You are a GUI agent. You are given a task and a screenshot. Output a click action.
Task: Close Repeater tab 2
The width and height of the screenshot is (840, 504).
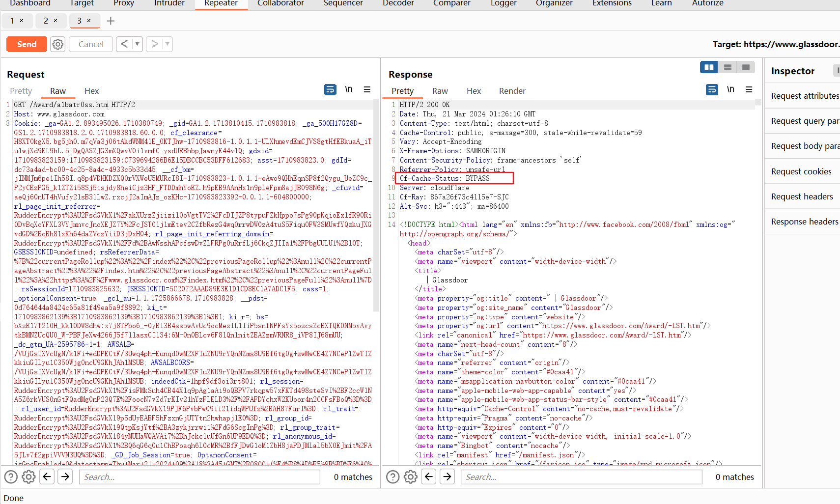(56, 21)
